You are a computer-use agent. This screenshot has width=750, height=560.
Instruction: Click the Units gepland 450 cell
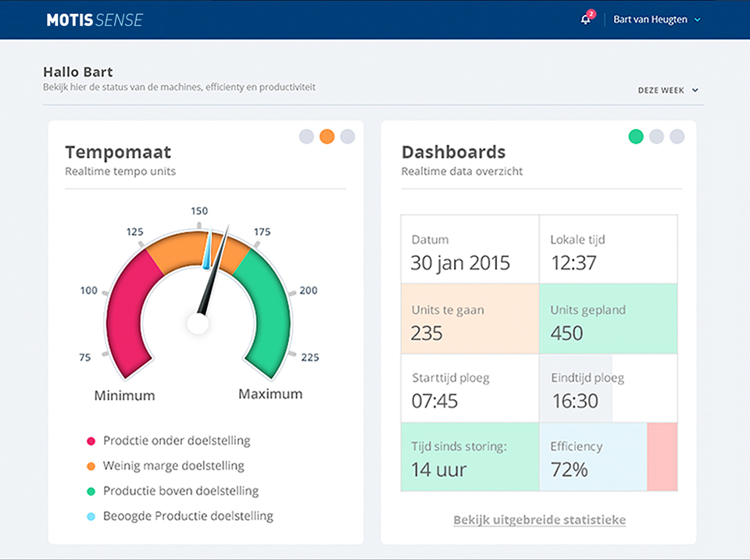pos(608,320)
